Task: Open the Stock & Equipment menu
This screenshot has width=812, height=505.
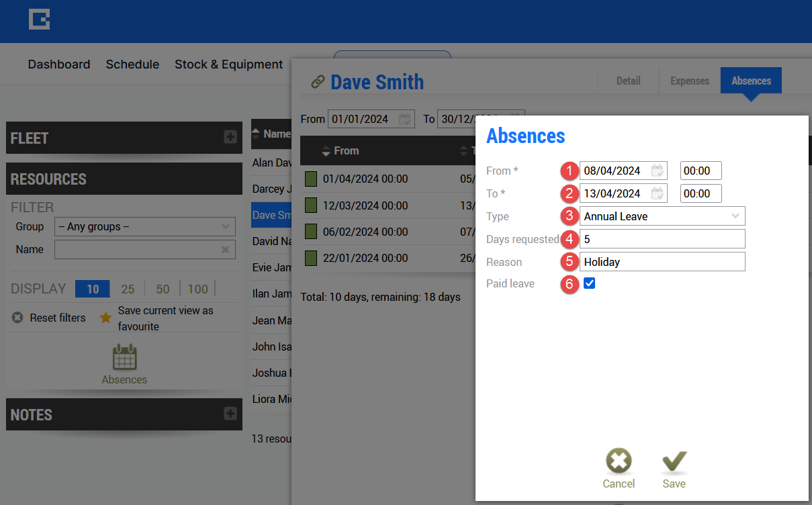Action: 228,64
